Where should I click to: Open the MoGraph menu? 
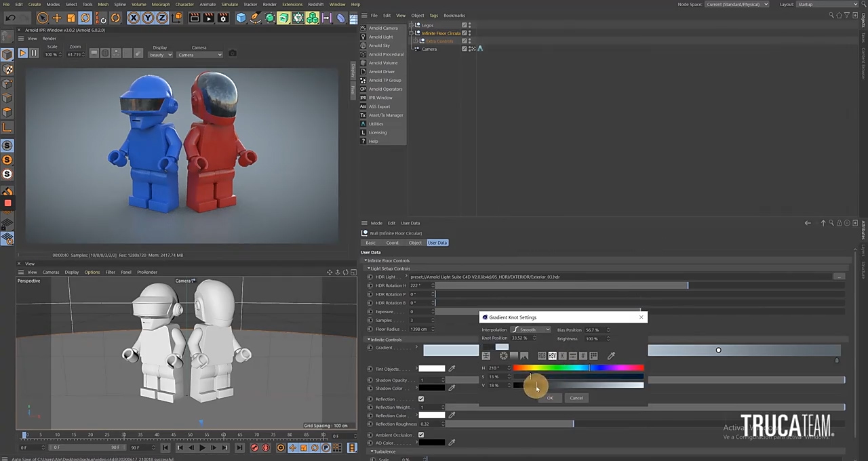click(161, 4)
